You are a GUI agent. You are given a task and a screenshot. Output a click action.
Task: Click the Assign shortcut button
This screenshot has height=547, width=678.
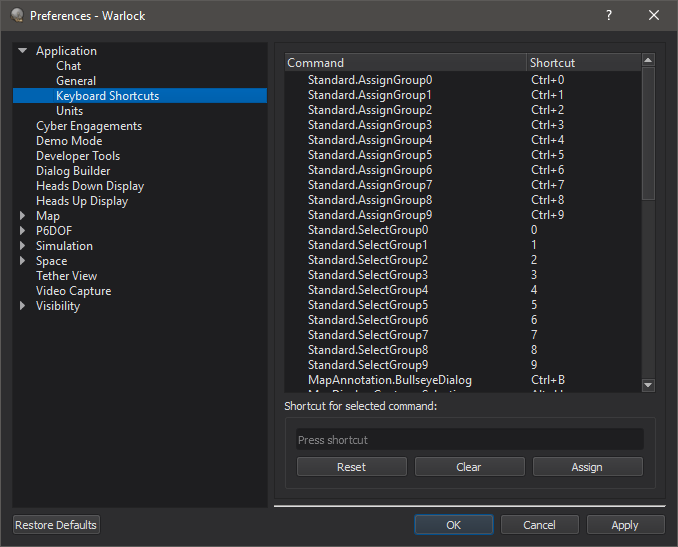(x=587, y=467)
